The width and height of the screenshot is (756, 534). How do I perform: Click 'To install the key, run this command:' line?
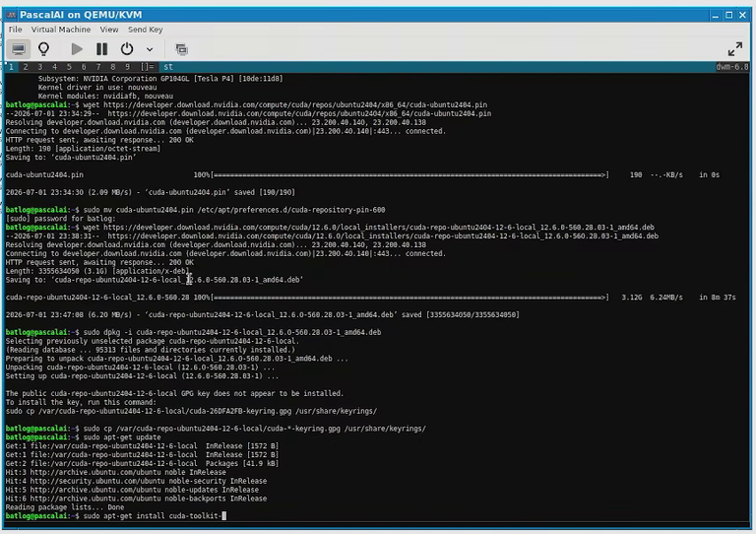[x=81, y=402]
